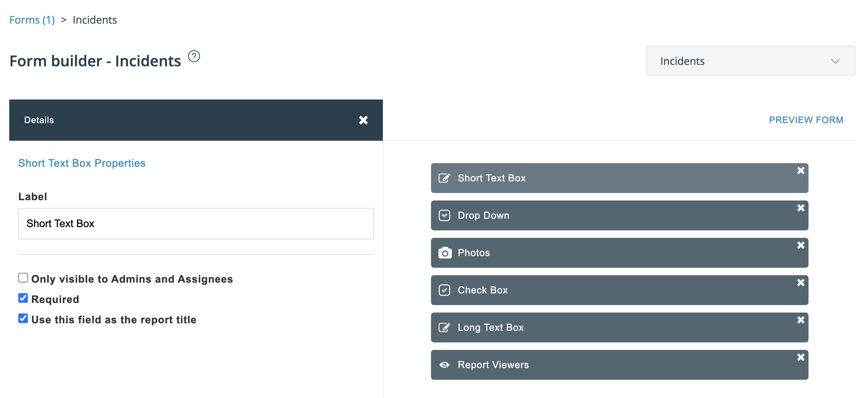Viewport: 868px width, 398px height.
Task: Uncheck the Required checkbox
Action: (23, 298)
